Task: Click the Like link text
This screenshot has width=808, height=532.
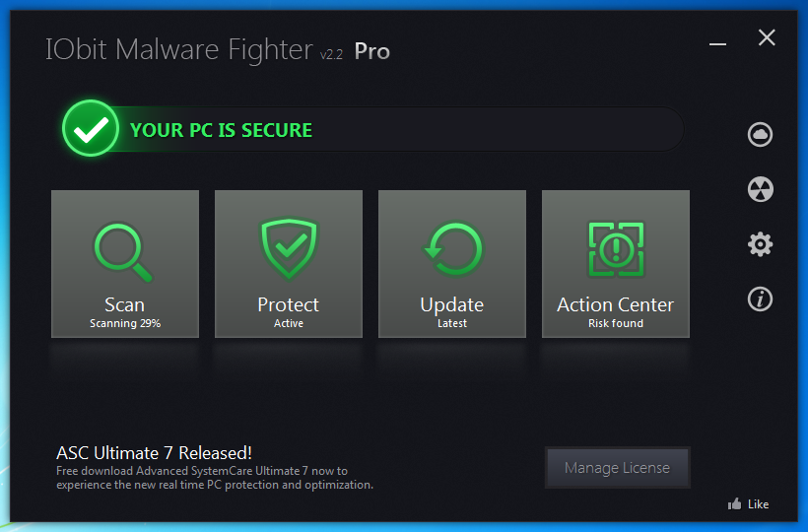Action: pyautogui.click(x=758, y=504)
